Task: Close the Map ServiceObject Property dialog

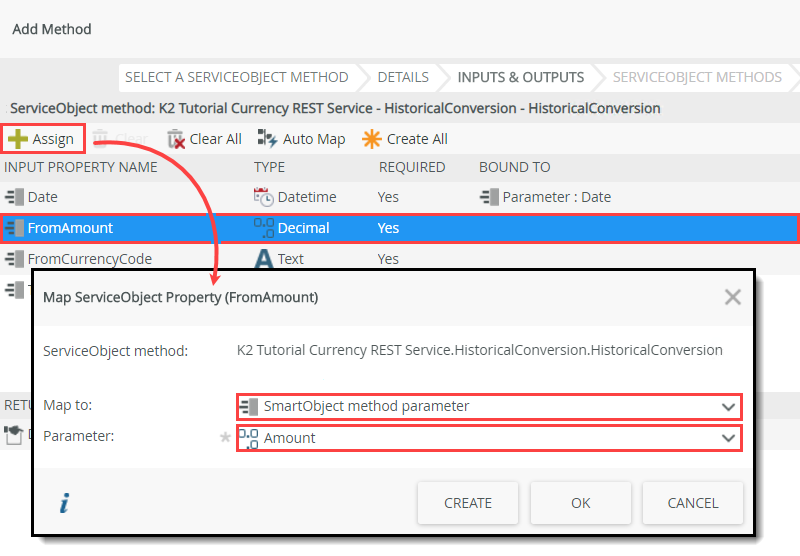Action: (733, 297)
